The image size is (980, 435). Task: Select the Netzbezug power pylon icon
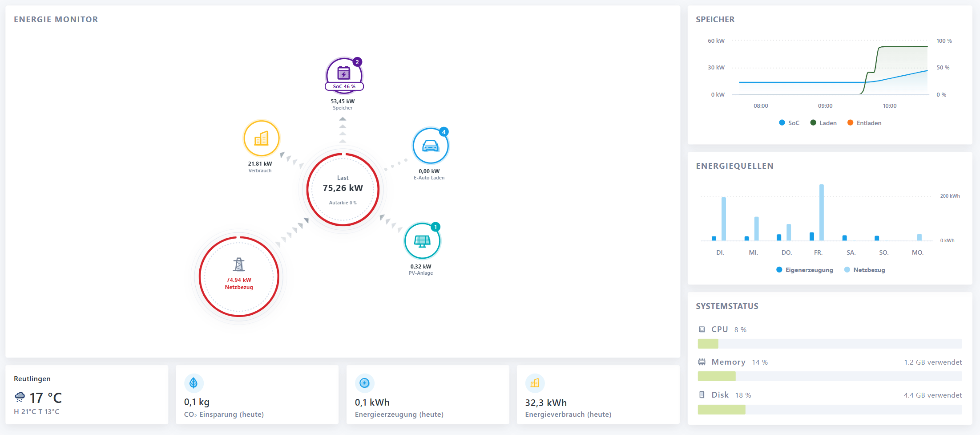click(239, 264)
